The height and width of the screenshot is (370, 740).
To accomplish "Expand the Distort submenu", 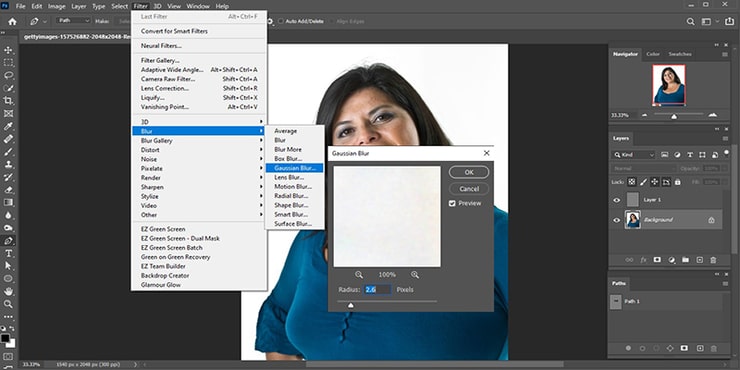I will pyautogui.click(x=199, y=150).
